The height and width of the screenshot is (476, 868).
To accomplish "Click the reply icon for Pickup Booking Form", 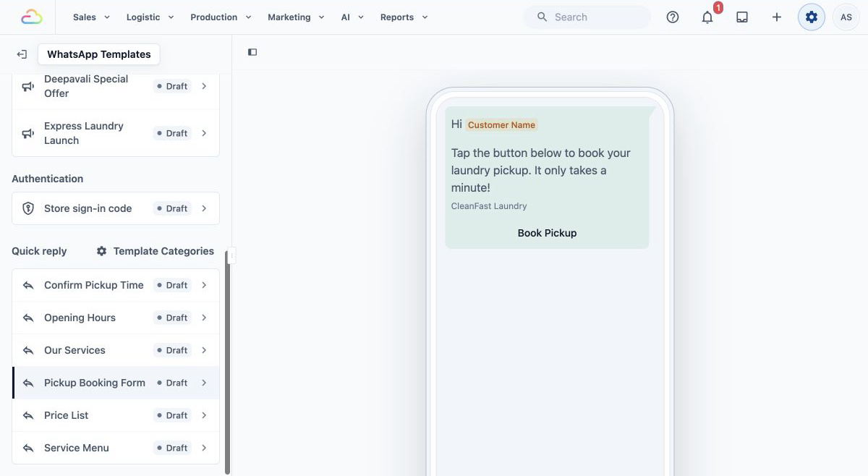I will tap(28, 383).
